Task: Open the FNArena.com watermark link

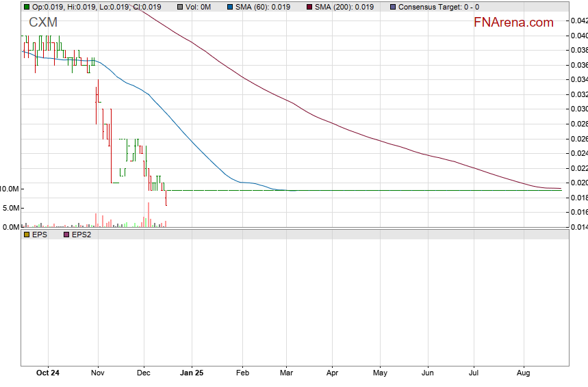Action: (x=513, y=23)
